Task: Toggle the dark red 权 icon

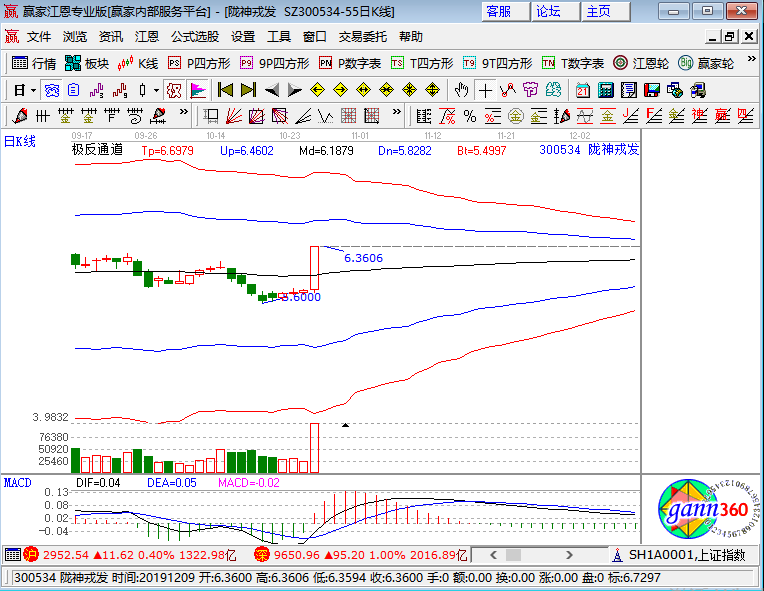Action: (174, 91)
